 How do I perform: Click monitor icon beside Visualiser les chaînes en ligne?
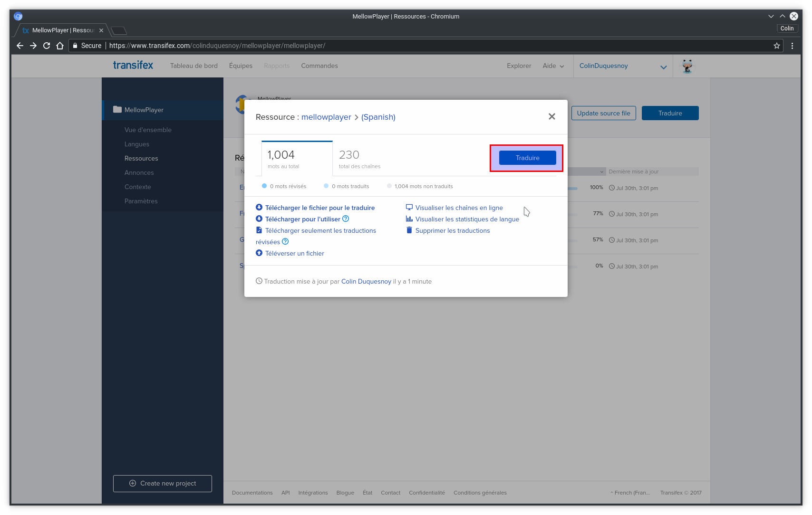coord(409,207)
